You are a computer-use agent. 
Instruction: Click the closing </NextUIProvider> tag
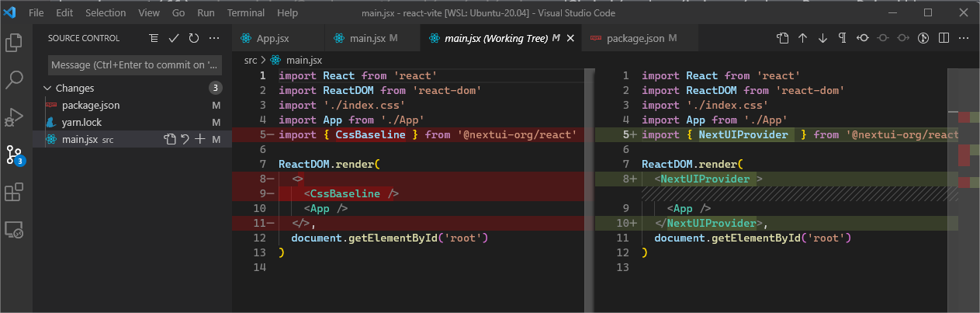[x=708, y=224]
